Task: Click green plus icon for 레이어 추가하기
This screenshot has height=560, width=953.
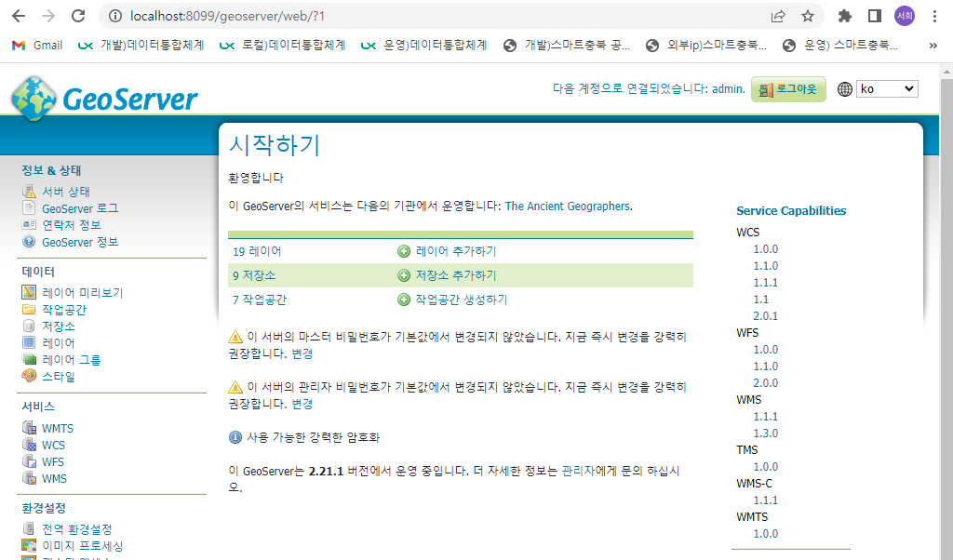Action: pos(404,251)
